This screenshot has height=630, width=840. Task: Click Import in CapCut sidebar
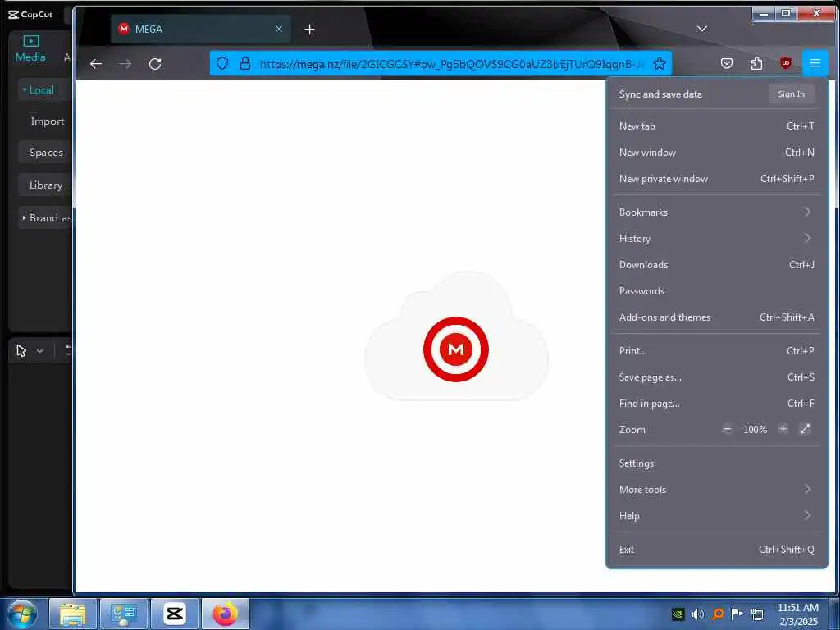point(47,121)
